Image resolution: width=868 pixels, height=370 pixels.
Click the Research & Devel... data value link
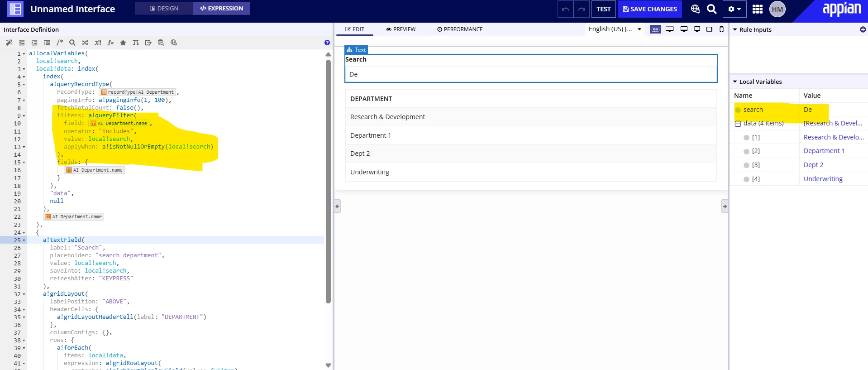point(833,123)
